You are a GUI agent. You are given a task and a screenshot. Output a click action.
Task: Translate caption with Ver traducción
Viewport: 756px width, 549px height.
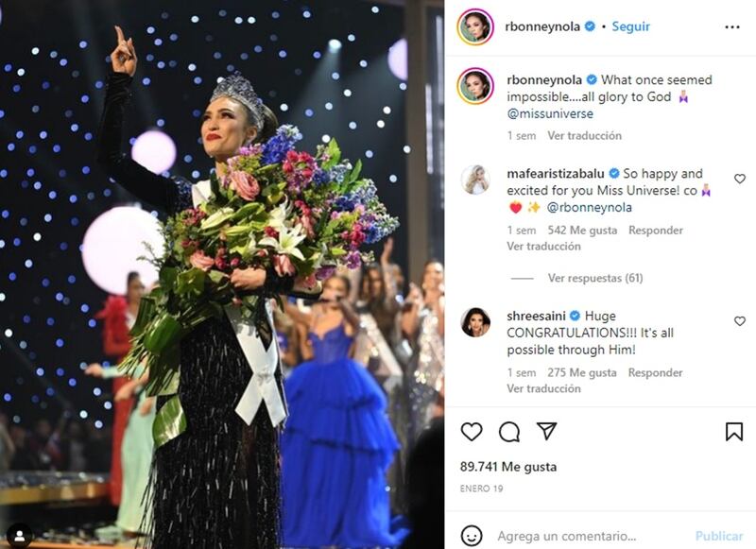tap(584, 136)
